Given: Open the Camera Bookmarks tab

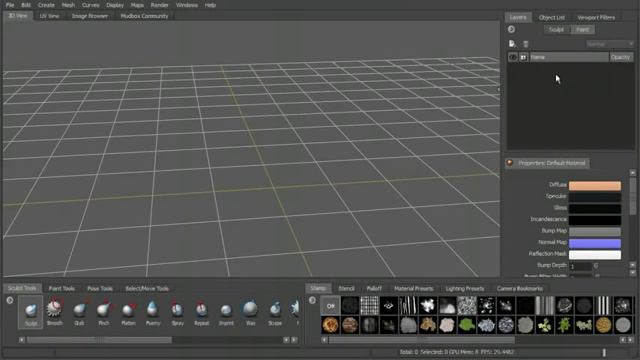Looking at the screenshot, I should (x=520, y=289).
